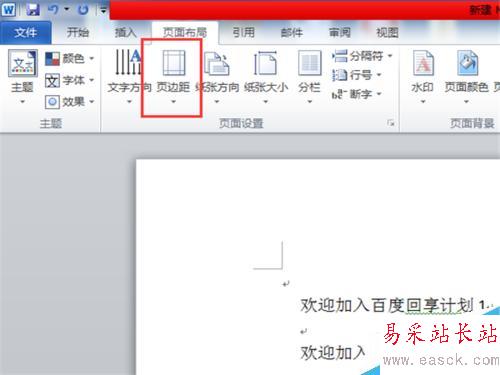Click the Word application icon

coord(8,9)
